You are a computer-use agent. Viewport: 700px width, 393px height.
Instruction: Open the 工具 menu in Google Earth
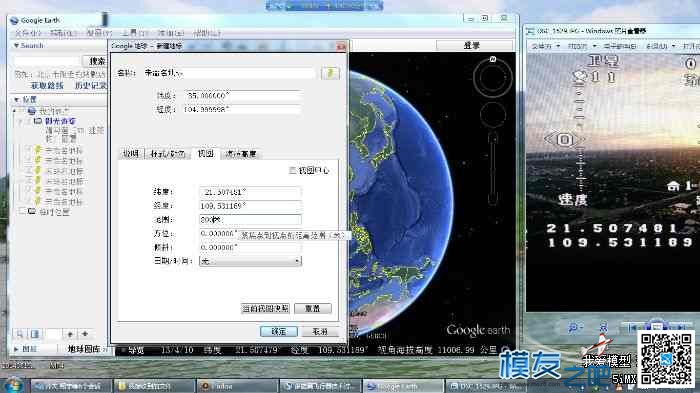coord(134,33)
